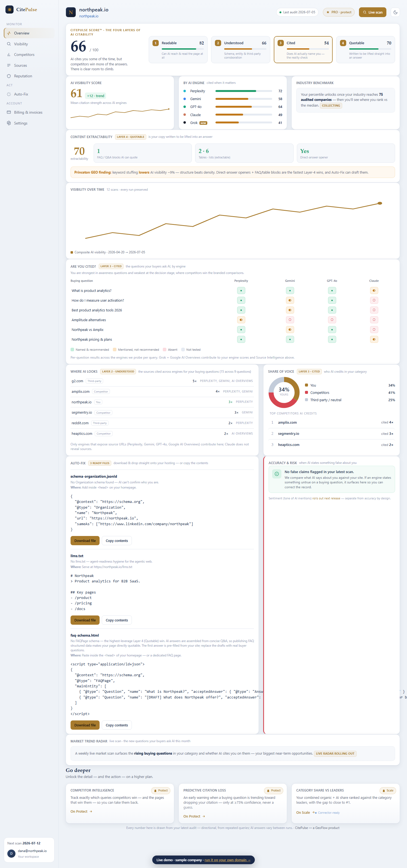Open Overview in the sidebar

pos(29,33)
